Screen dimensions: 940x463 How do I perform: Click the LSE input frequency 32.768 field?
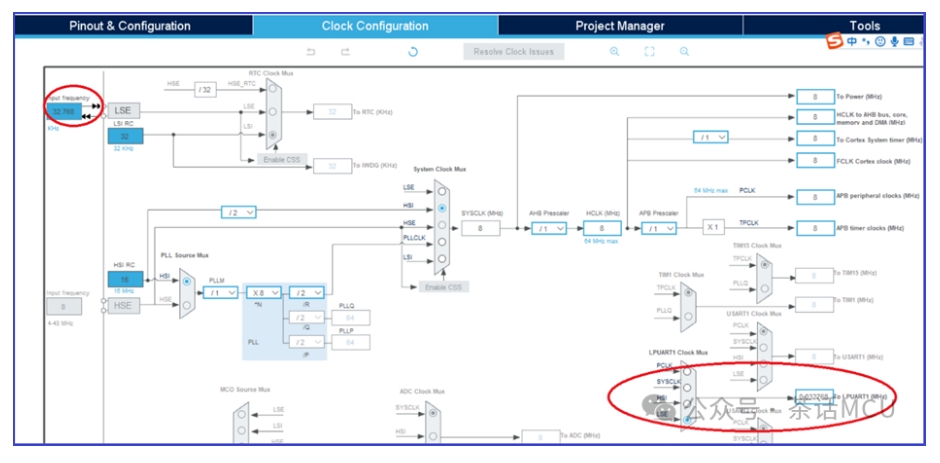63,111
